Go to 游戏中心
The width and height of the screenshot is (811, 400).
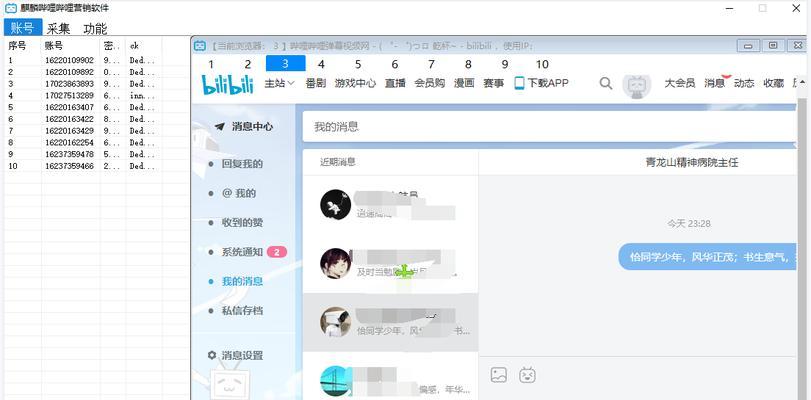pyautogui.click(x=355, y=83)
